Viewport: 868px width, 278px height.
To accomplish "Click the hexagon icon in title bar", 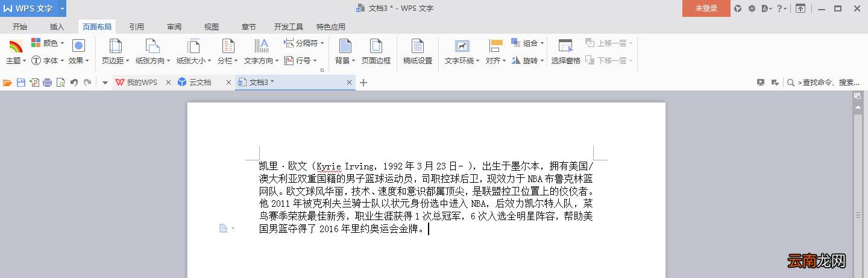I will [x=752, y=8].
